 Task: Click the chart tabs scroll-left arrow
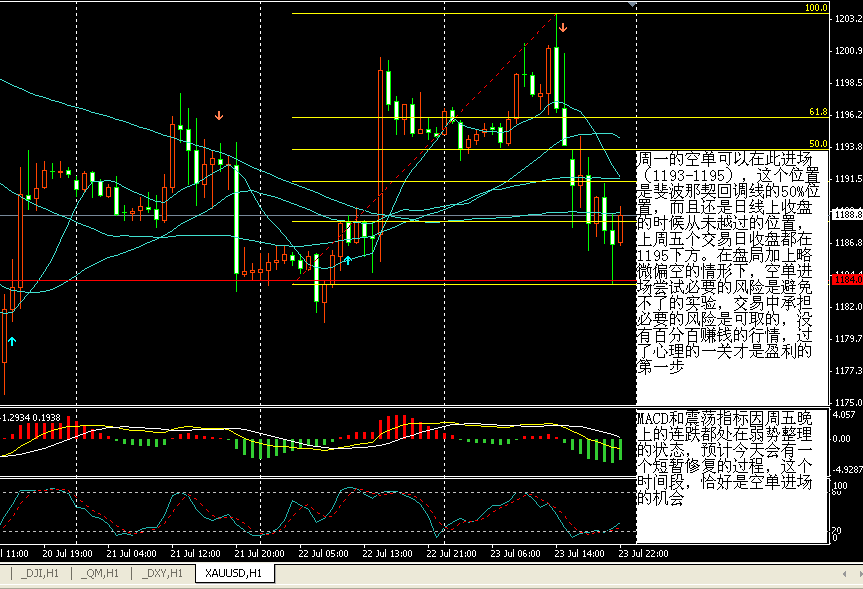pos(844,574)
